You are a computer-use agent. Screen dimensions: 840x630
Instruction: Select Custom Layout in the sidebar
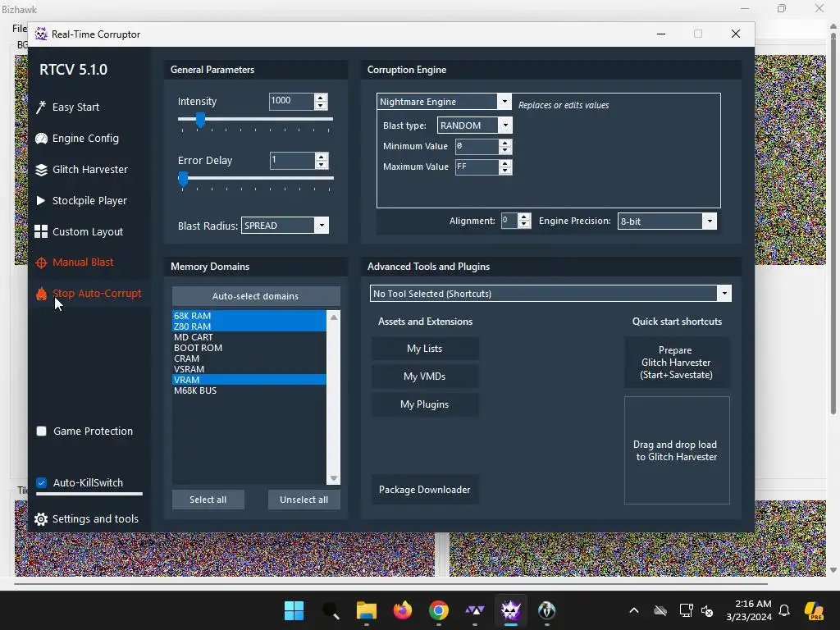[x=87, y=232]
